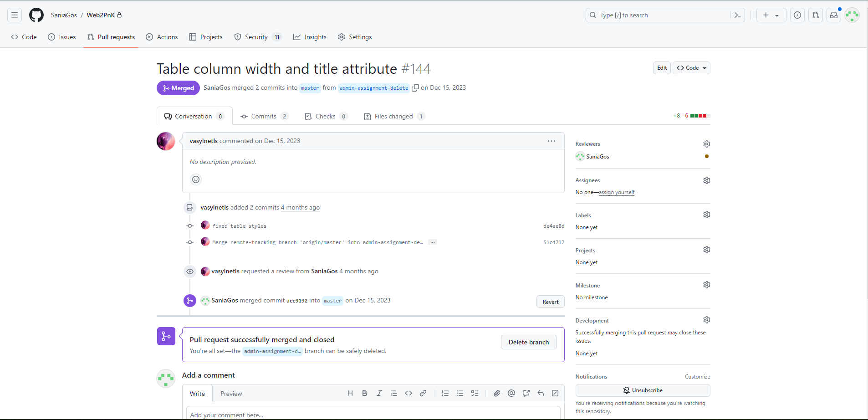Image resolution: width=868 pixels, height=420 pixels.
Task: Click the Delete branch button
Action: [528, 342]
